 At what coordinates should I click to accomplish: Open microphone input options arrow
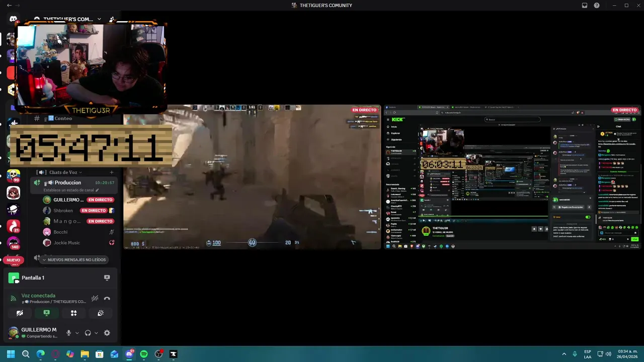point(77,333)
